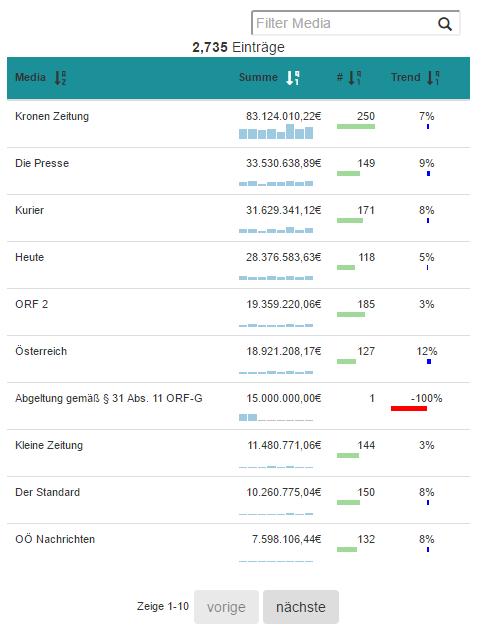
Task: Select Heute row name
Action: 30,257
